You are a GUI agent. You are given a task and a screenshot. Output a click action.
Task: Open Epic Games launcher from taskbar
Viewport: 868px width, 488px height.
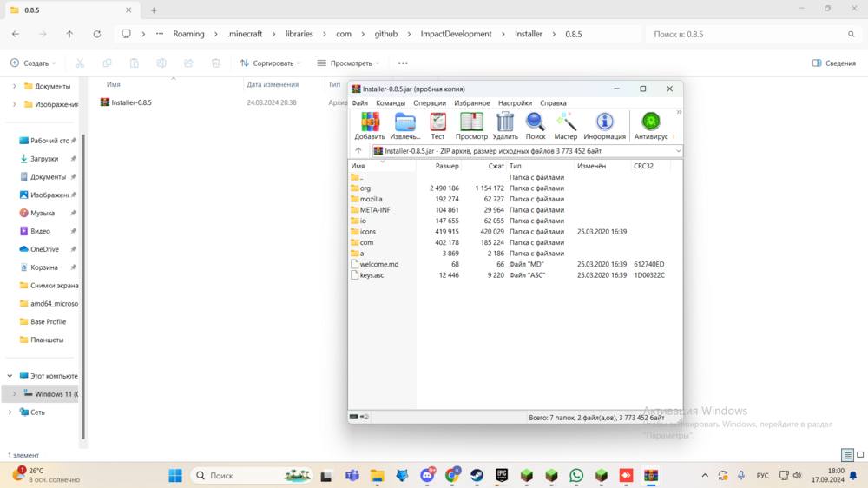(502, 475)
